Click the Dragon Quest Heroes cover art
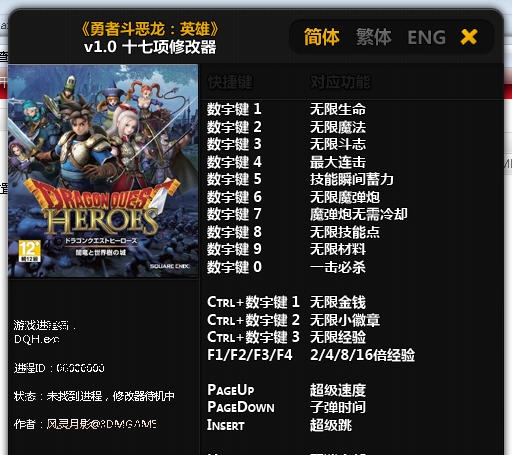Viewport: 512px width, 455px height. (x=103, y=171)
